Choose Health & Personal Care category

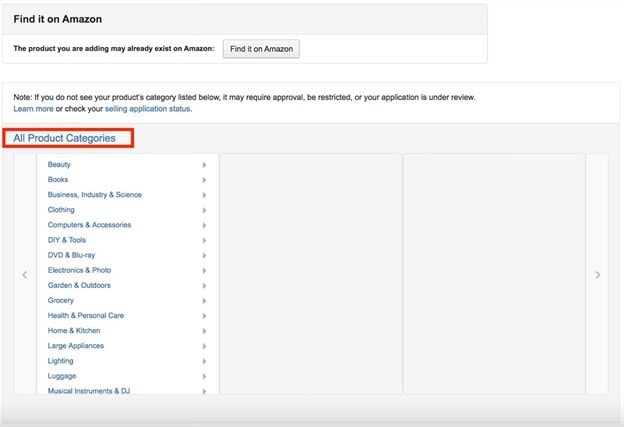[x=86, y=316]
